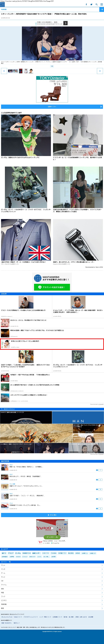Click the さらに表示 button
The width and height of the screenshot is (104, 644).
pos(52,515)
